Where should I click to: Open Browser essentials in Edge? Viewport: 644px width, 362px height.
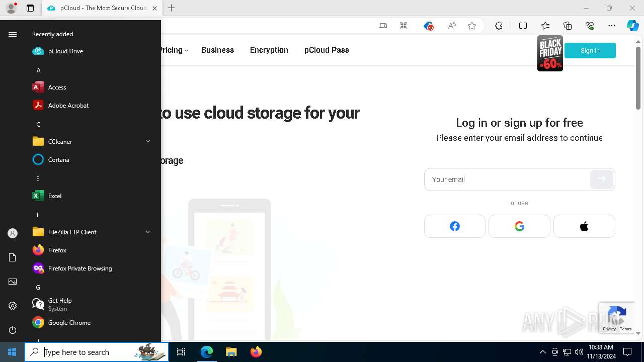[590, 26]
